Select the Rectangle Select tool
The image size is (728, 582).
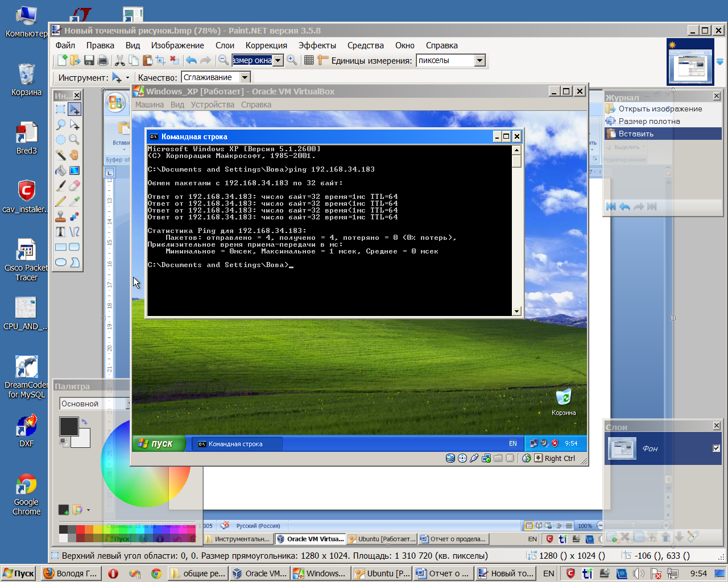60,109
